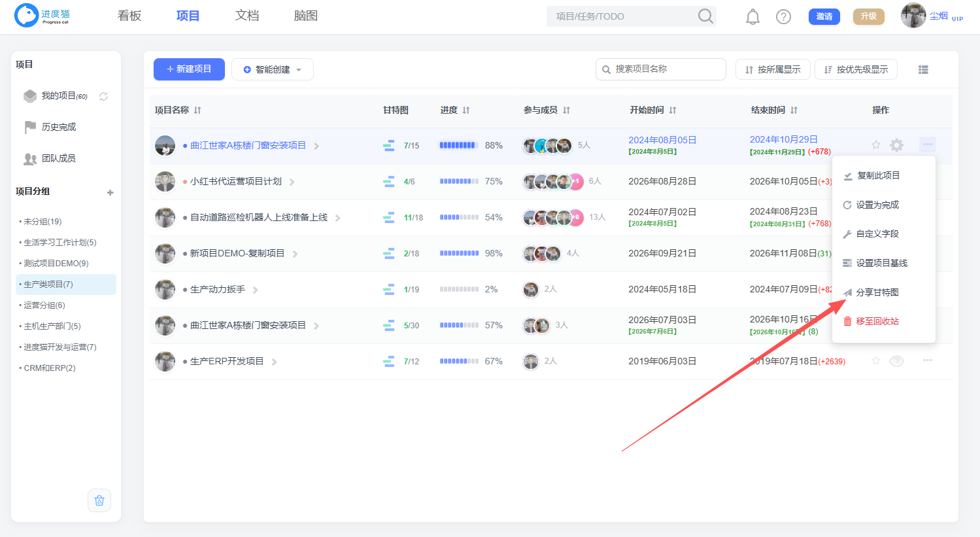Image resolution: width=980 pixels, height=537 pixels.
Task: Switch to list view using the top-right icon
Action: click(x=923, y=69)
